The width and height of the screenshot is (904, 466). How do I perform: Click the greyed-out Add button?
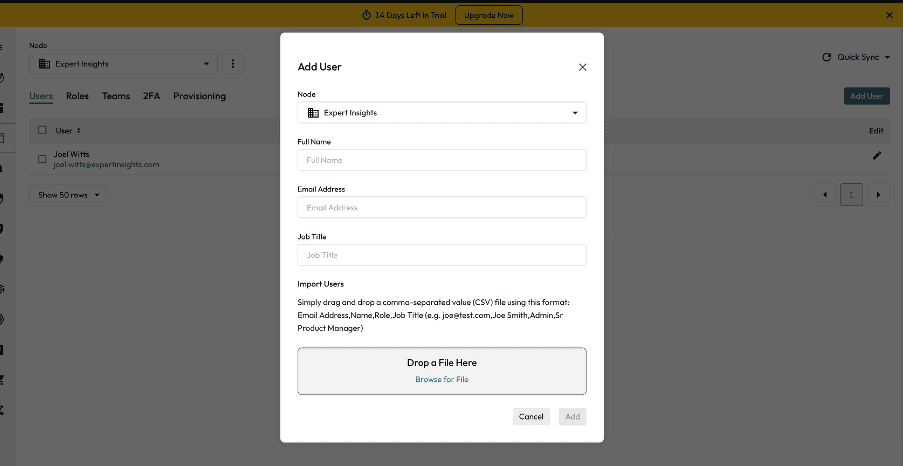[572, 416]
